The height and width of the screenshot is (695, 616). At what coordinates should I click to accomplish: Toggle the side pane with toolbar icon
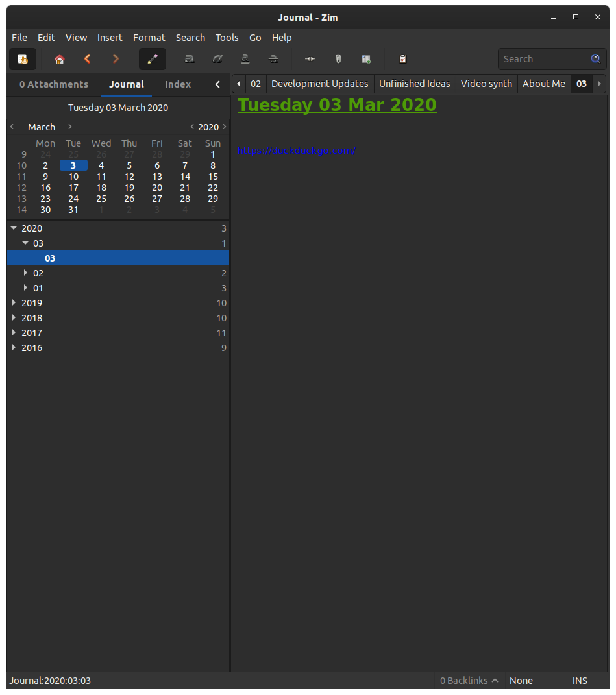(x=22, y=59)
